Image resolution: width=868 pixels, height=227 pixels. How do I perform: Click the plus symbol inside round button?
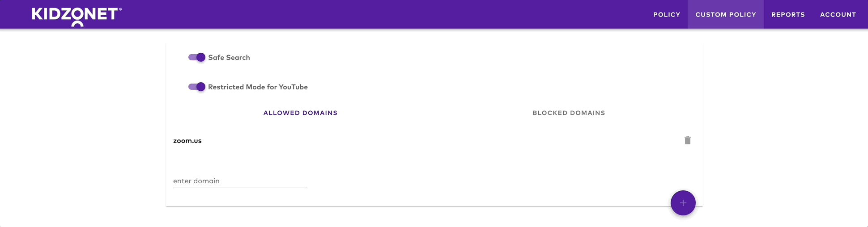[683, 203]
